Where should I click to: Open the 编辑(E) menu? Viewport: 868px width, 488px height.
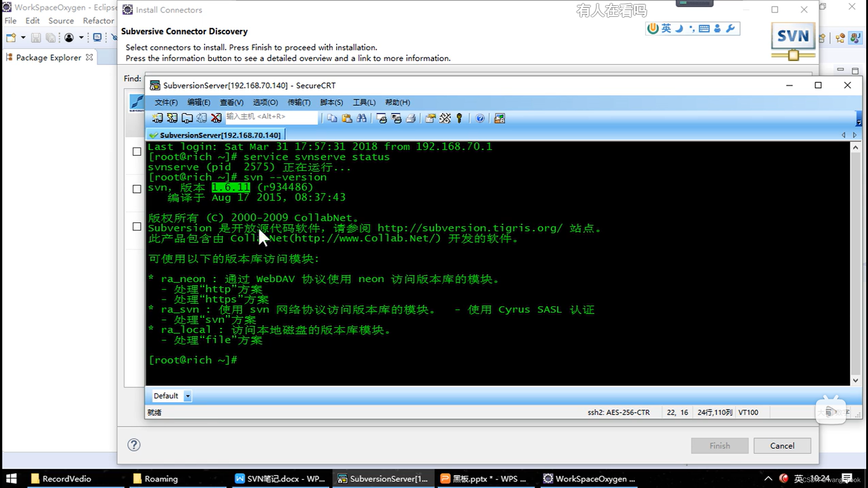point(199,103)
